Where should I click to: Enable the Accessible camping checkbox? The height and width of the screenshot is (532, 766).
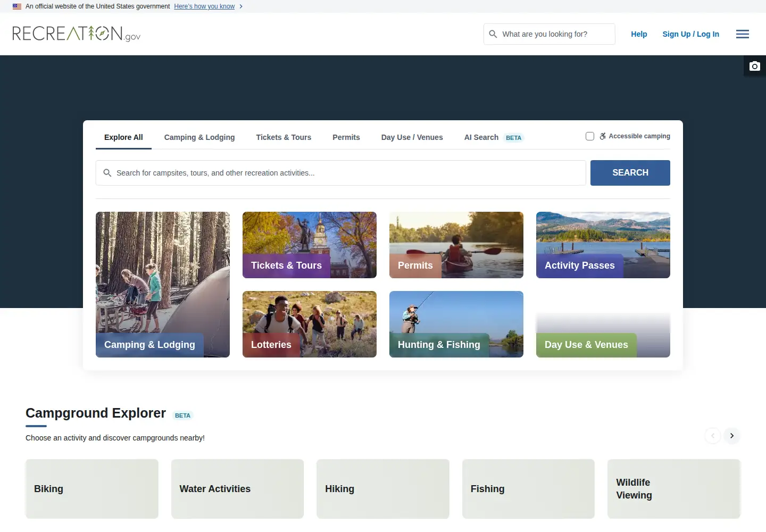[590, 136]
